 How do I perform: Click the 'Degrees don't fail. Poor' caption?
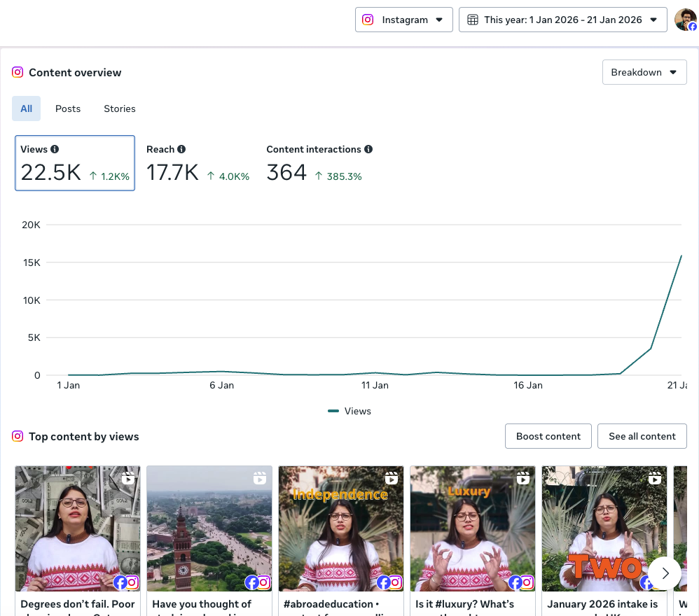coord(78,604)
